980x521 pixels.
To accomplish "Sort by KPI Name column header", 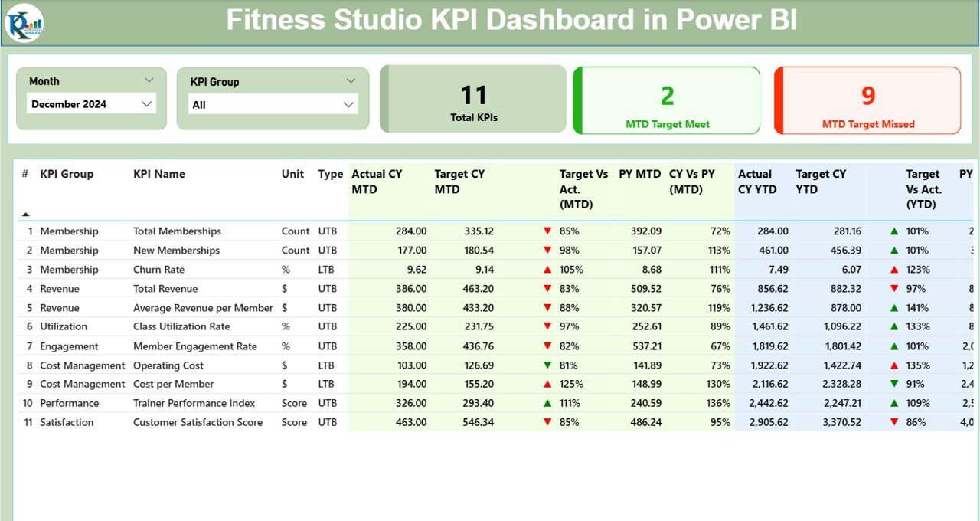I will tap(159, 174).
